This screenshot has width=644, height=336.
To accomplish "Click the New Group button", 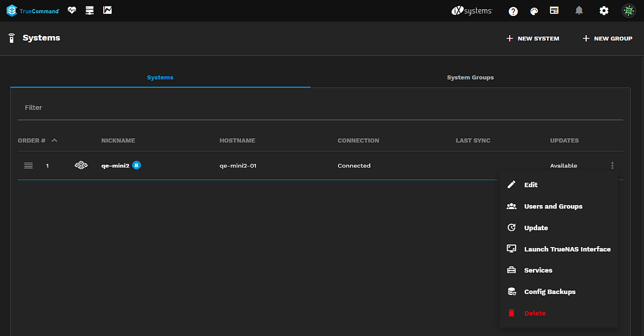I will pos(607,39).
